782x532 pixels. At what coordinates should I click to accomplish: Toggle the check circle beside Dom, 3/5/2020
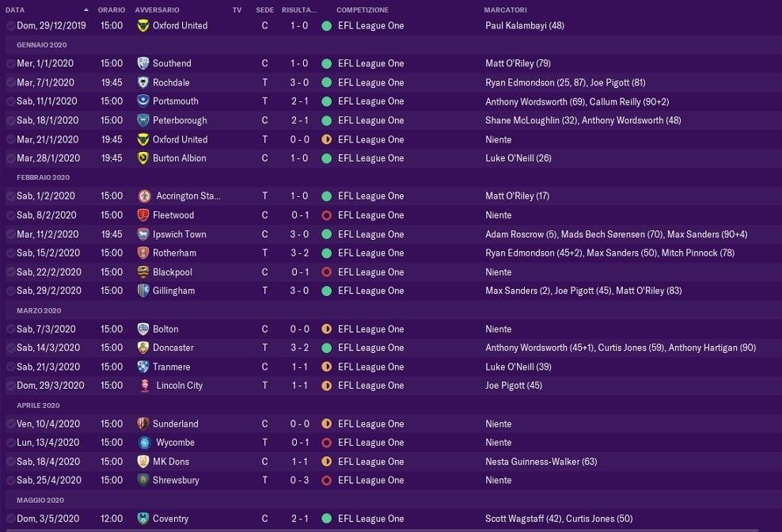pos(10,519)
